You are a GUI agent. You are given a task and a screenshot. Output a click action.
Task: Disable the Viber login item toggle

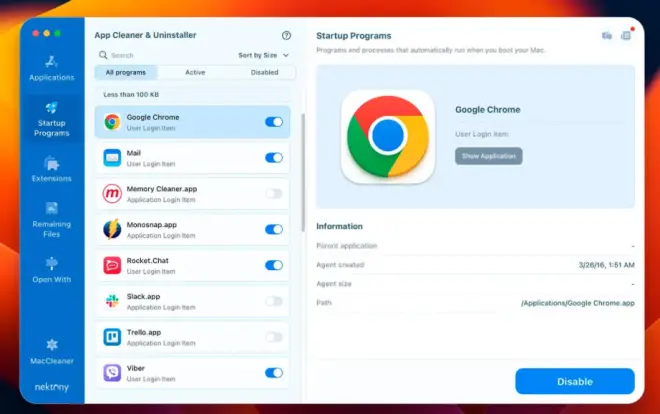point(273,373)
